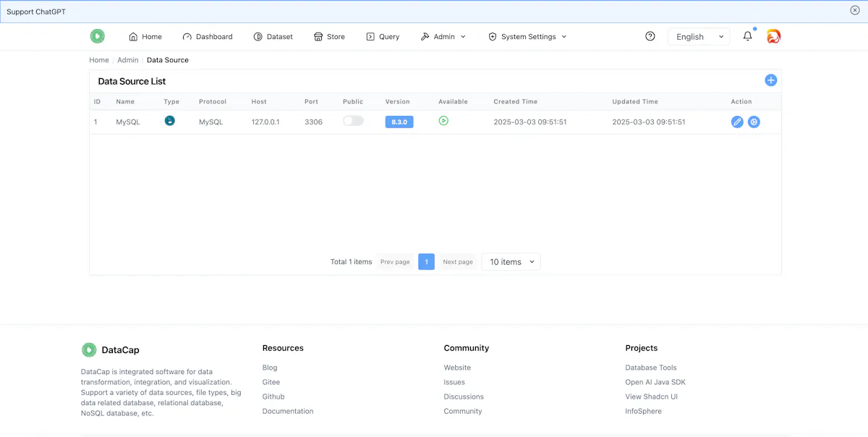Viewport: 868px width, 437px height.
Task: Click the Admin breadcrumb link
Action: (128, 60)
